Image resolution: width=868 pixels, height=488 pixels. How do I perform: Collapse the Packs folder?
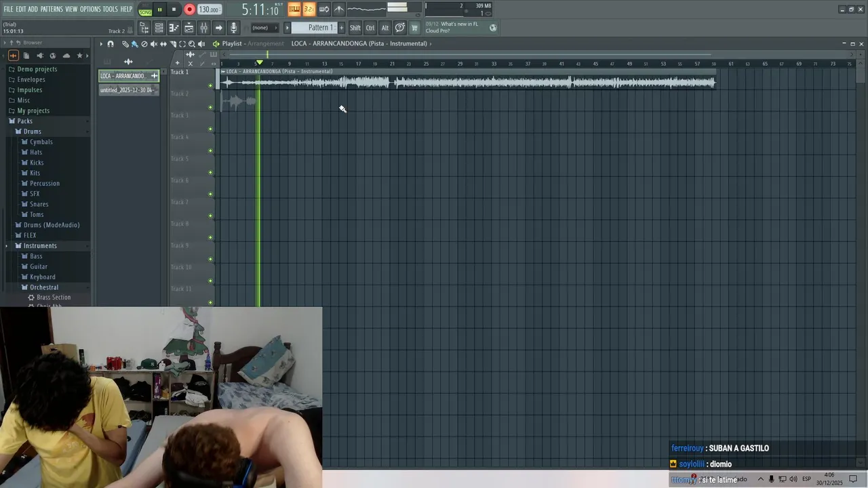tap(25, 121)
